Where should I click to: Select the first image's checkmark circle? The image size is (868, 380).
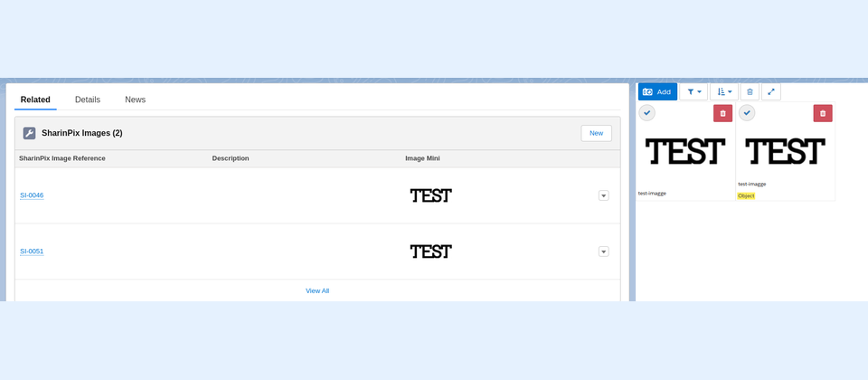click(x=647, y=113)
